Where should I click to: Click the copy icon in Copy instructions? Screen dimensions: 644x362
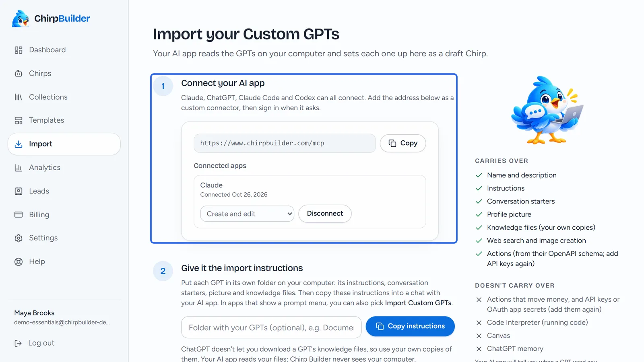point(380,326)
